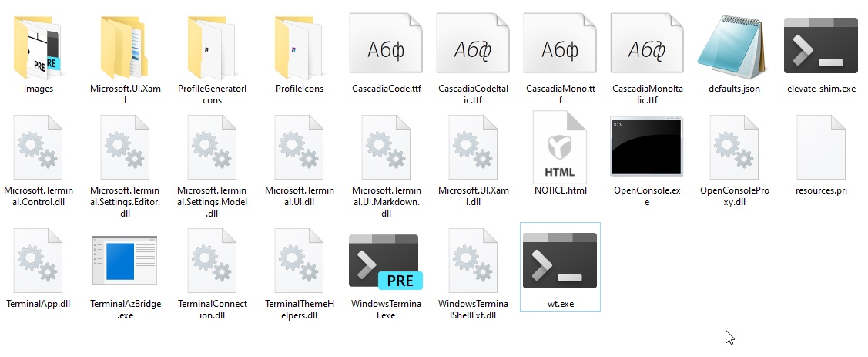Select the WindowsTerminalShellExt.dll file
This screenshot has height=357, width=868.
click(474, 261)
